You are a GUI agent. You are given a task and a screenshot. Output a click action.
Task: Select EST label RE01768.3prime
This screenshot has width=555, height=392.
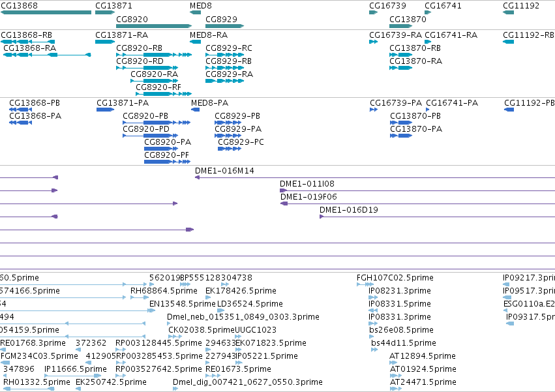click(33, 343)
